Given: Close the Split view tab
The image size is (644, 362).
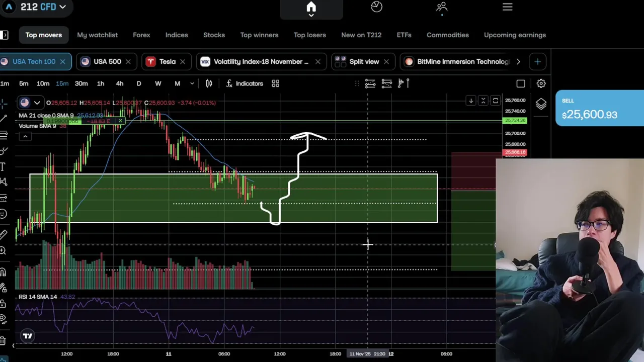Looking at the screenshot, I should coord(386,61).
